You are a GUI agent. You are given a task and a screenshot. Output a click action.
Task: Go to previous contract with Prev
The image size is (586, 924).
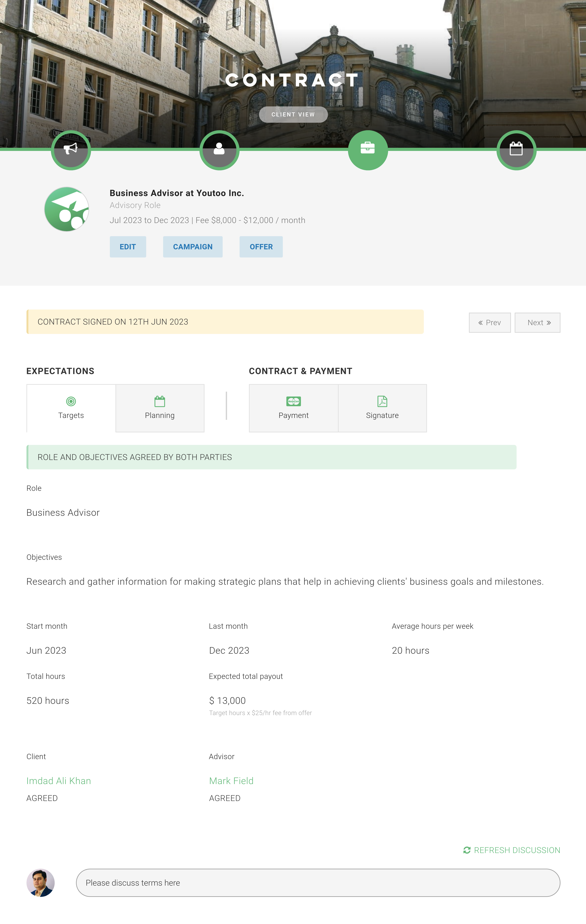(x=490, y=323)
